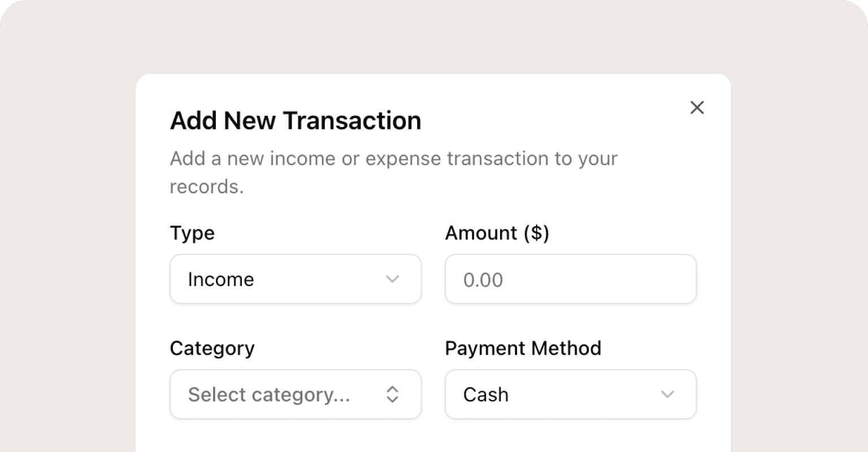
Task: Click the up-down arrows icon in Category
Action: pyautogui.click(x=392, y=394)
